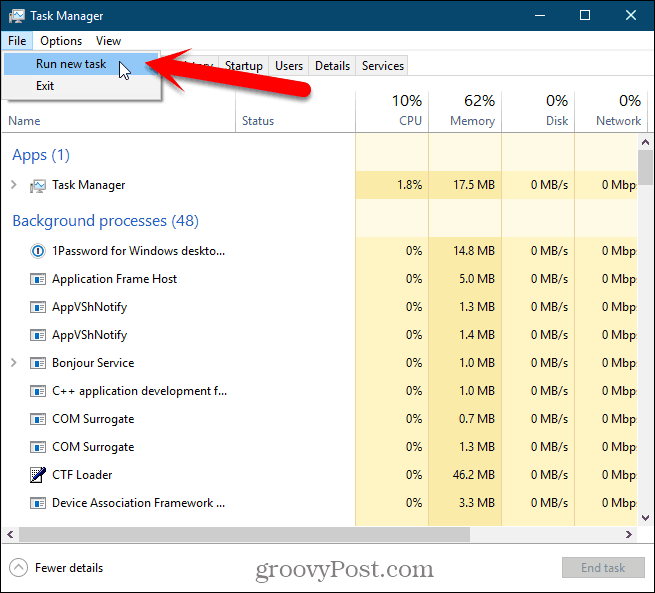Select the Application Frame Host process name
This screenshot has width=655, height=593.
coord(114,279)
